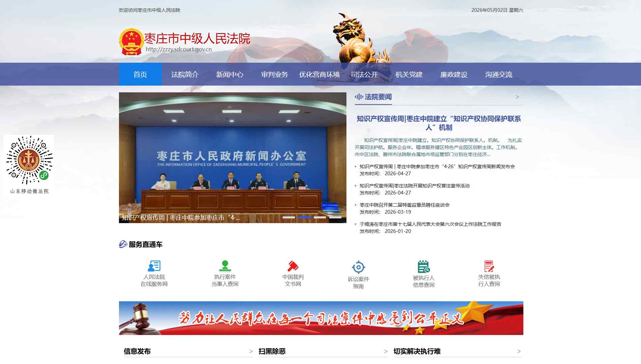This screenshot has width=641, height=364.
Task: Open 审判业务 menu item
Action: pos(274,74)
